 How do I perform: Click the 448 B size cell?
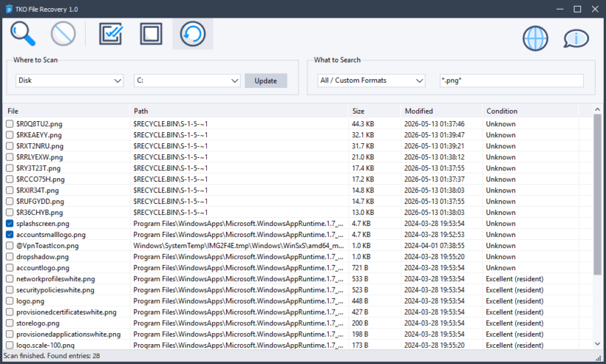(360, 301)
